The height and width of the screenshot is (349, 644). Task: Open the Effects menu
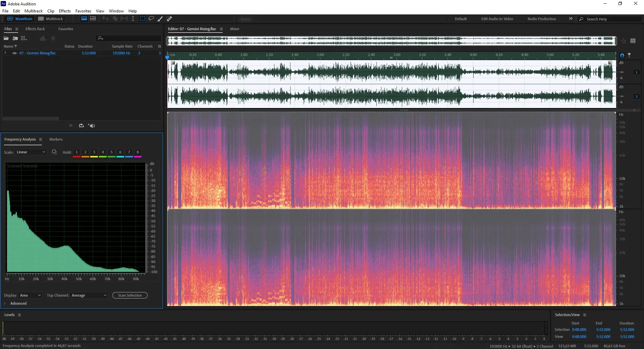pyautogui.click(x=65, y=11)
